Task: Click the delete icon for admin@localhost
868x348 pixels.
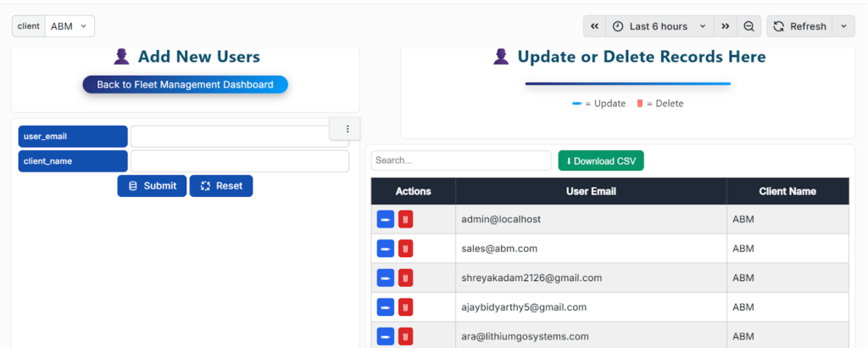Action: tap(406, 220)
